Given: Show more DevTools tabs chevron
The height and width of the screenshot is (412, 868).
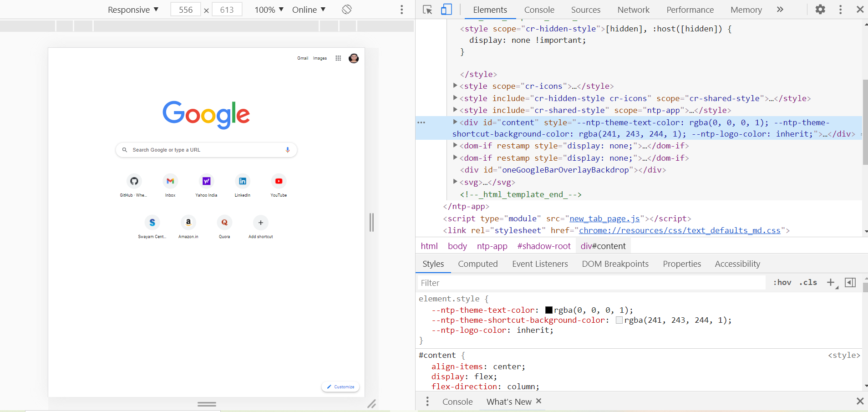Looking at the screenshot, I should tap(780, 10).
